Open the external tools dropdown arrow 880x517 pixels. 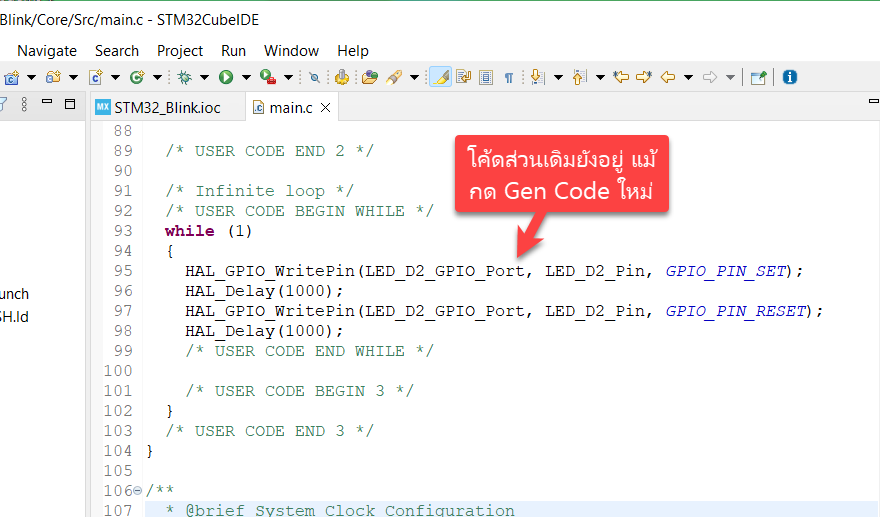pyautogui.click(x=288, y=77)
